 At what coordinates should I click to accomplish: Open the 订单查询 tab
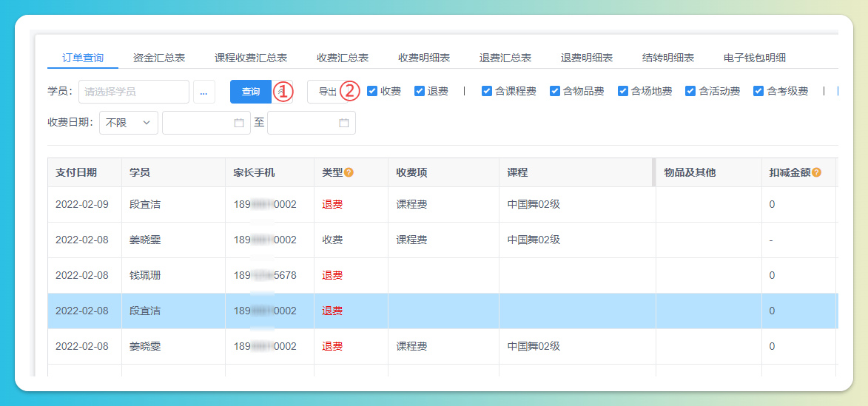pos(82,58)
